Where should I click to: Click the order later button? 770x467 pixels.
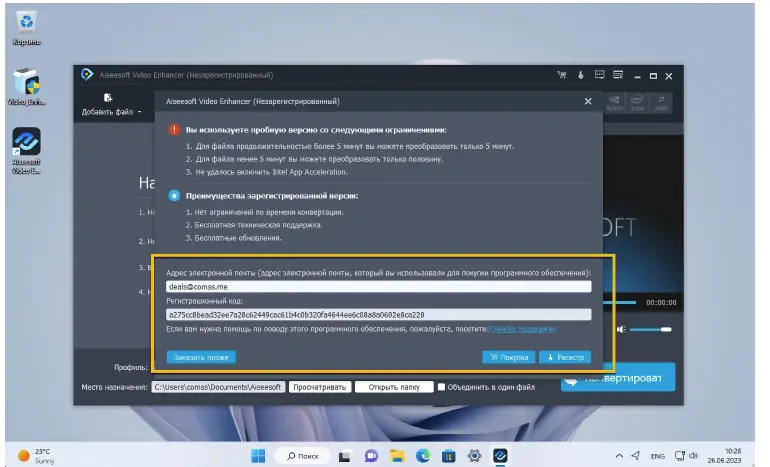(x=201, y=357)
